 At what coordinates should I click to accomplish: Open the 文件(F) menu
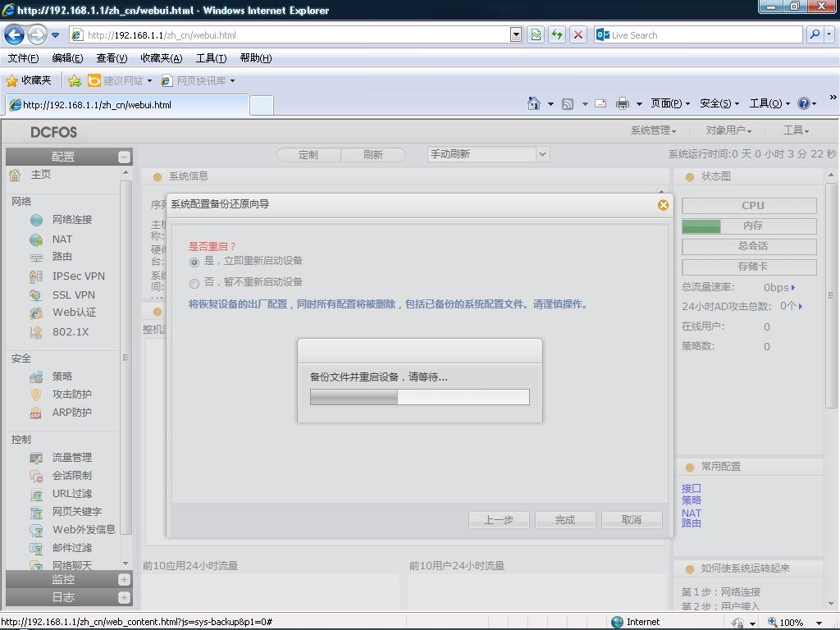point(23,58)
